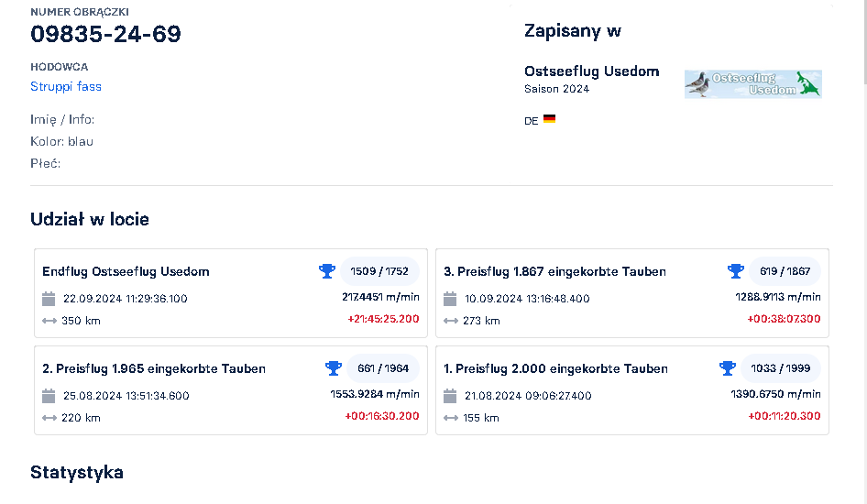
Task: Click the German flag icon
Action: (x=549, y=119)
